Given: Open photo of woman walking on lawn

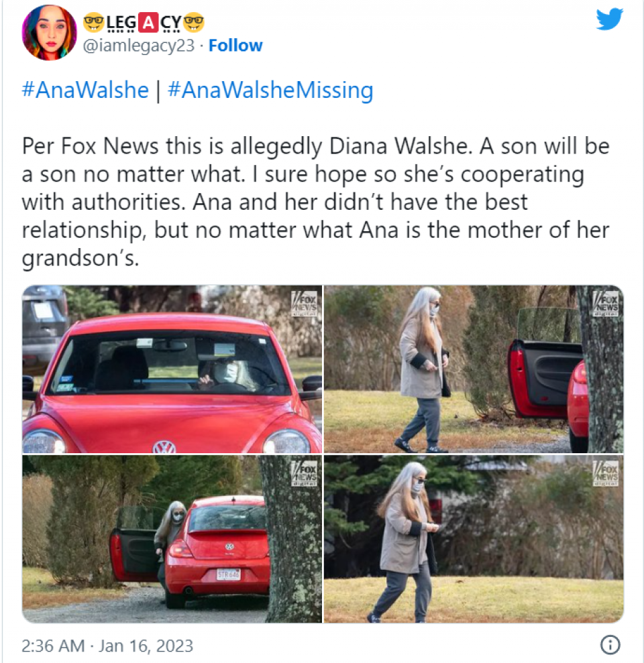Looking at the screenshot, I should point(474,539).
